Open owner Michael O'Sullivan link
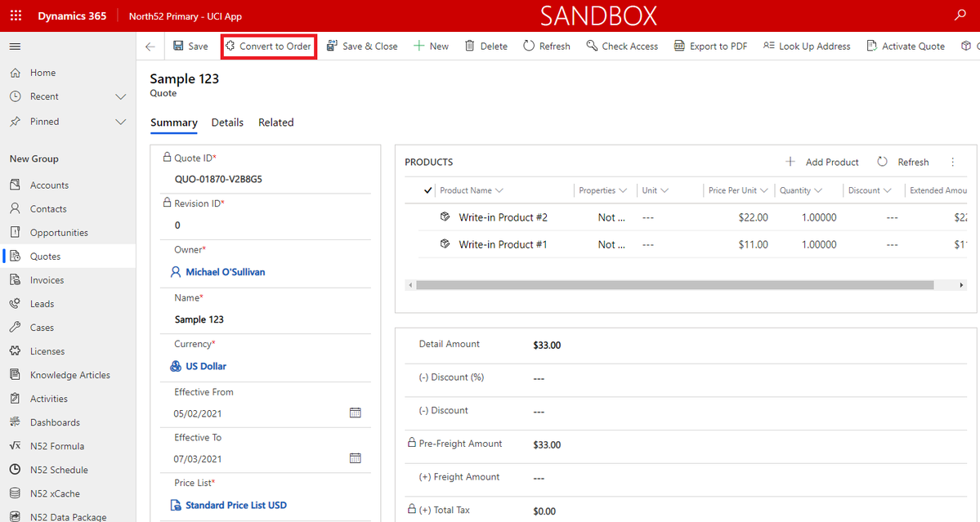The height and width of the screenshot is (522, 980). click(x=225, y=272)
